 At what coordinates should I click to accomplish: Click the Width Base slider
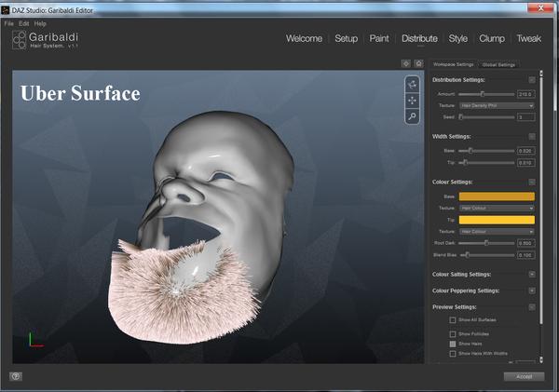click(486, 151)
